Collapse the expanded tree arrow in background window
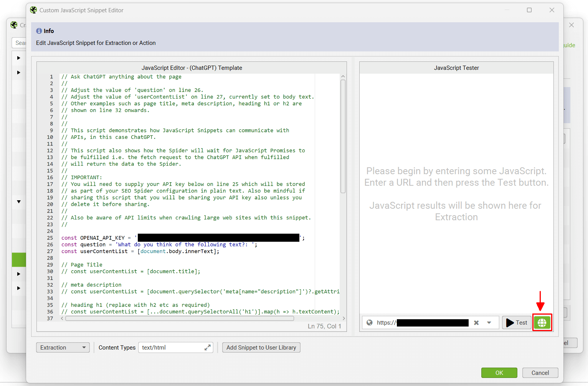Image resolution: width=588 pixels, height=386 pixels. (18, 201)
